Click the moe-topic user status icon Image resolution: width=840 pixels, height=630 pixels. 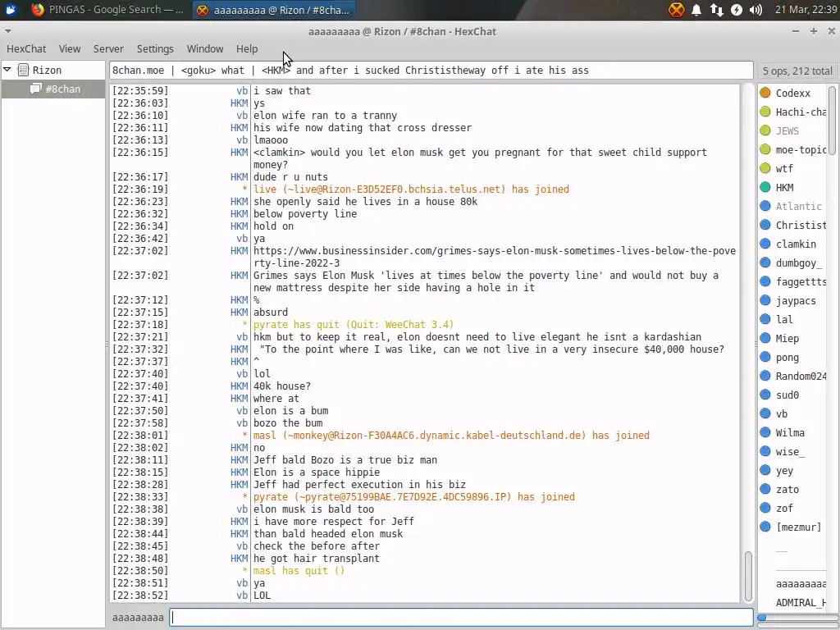click(x=765, y=149)
